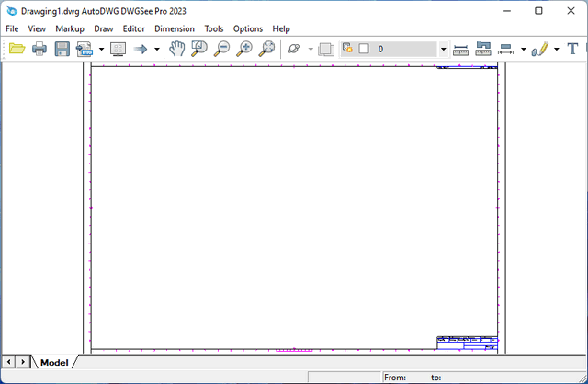Toggle the full screen display icon
The height and width of the screenshot is (384, 588).
click(x=118, y=49)
